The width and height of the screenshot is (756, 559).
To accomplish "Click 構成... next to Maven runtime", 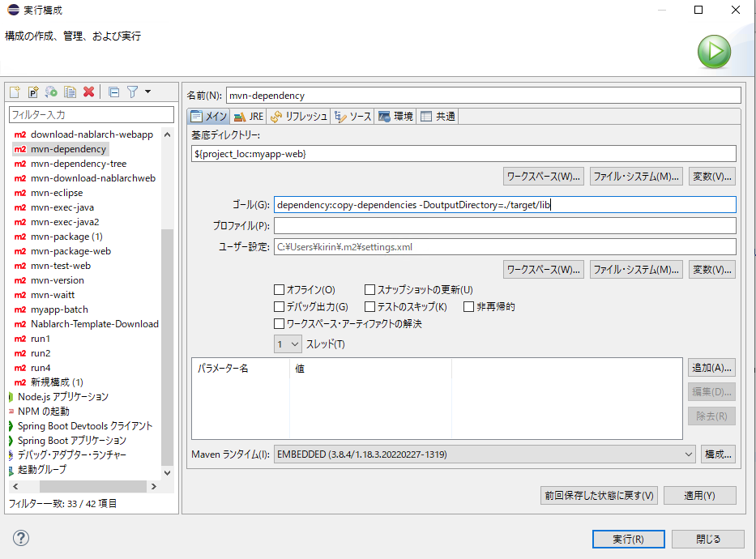I will pyautogui.click(x=718, y=454).
